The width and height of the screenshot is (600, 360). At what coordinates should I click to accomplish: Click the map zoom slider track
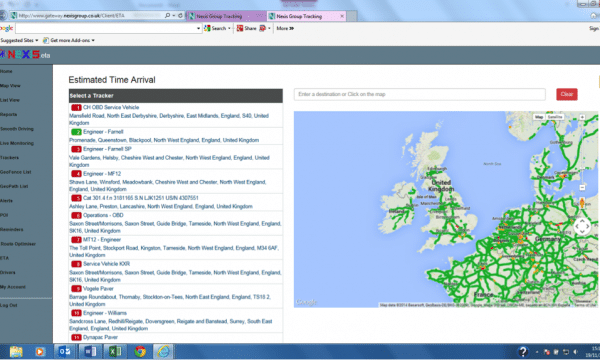(582, 153)
